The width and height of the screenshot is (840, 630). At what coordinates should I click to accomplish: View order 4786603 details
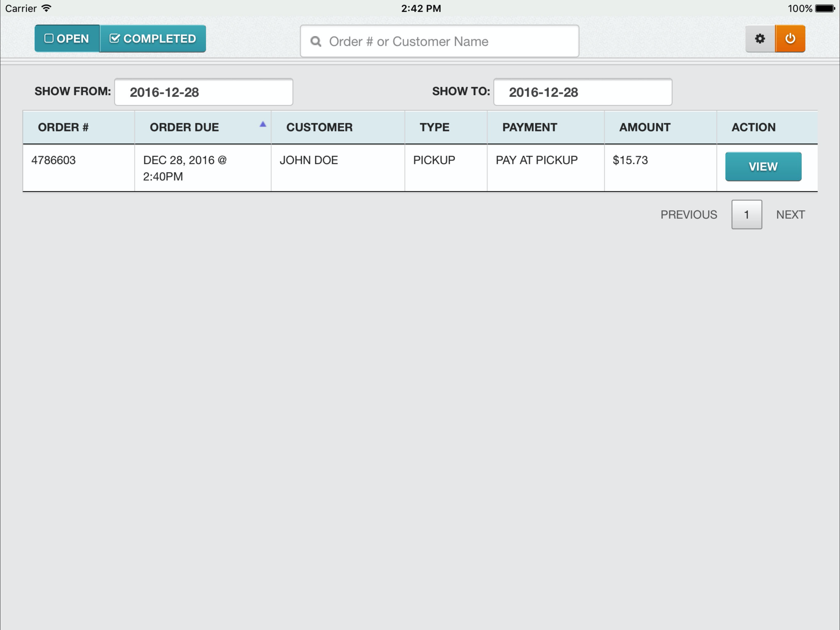(763, 166)
